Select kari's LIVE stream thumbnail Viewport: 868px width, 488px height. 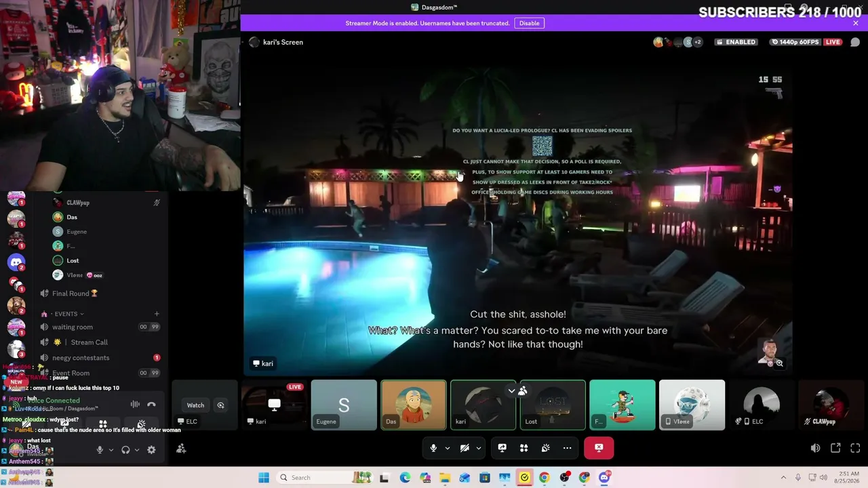(x=274, y=405)
